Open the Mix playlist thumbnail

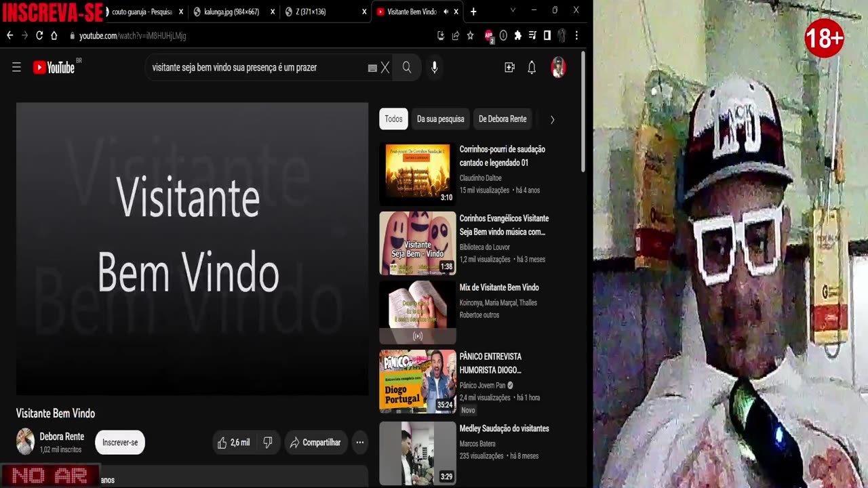[418, 312]
